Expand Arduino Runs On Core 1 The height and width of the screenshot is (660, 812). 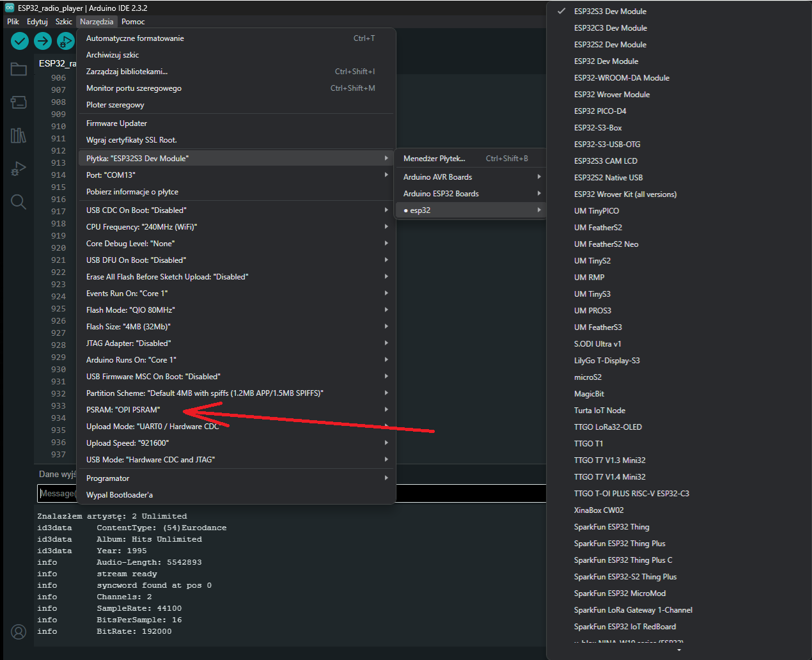coord(236,360)
